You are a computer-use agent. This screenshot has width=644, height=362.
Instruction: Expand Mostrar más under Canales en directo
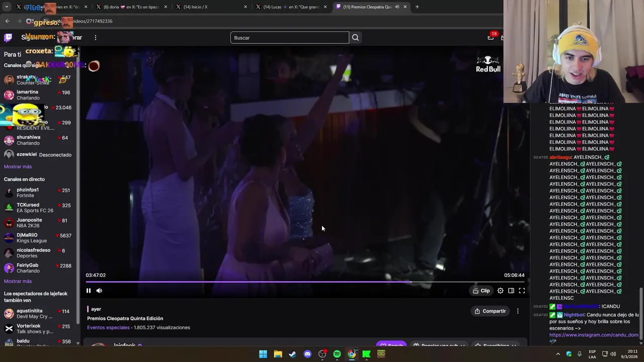pyautogui.click(x=18, y=281)
